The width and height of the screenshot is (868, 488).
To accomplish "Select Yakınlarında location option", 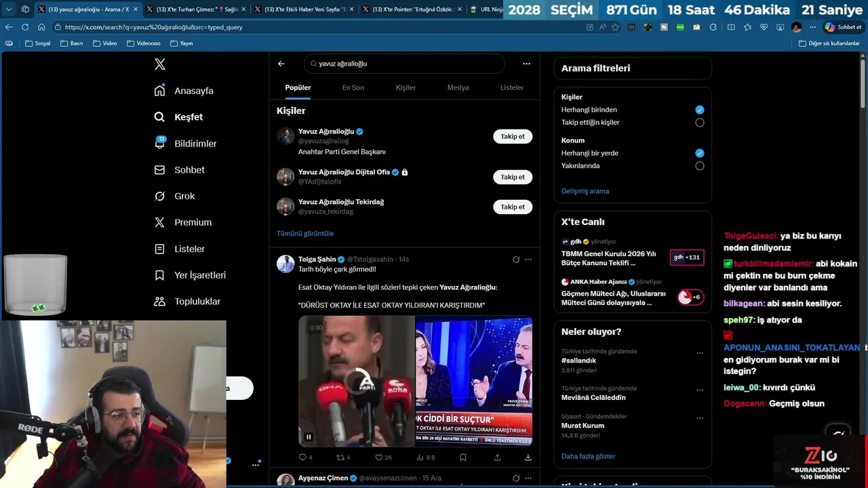I will [x=700, y=166].
